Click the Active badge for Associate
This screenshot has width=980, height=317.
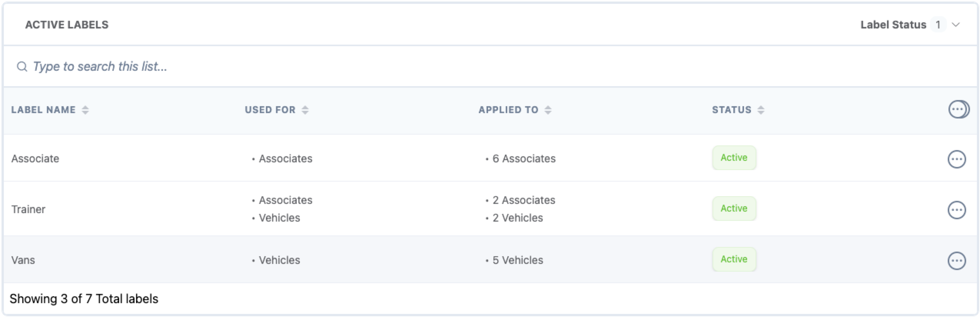pyautogui.click(x=734, y=158)
